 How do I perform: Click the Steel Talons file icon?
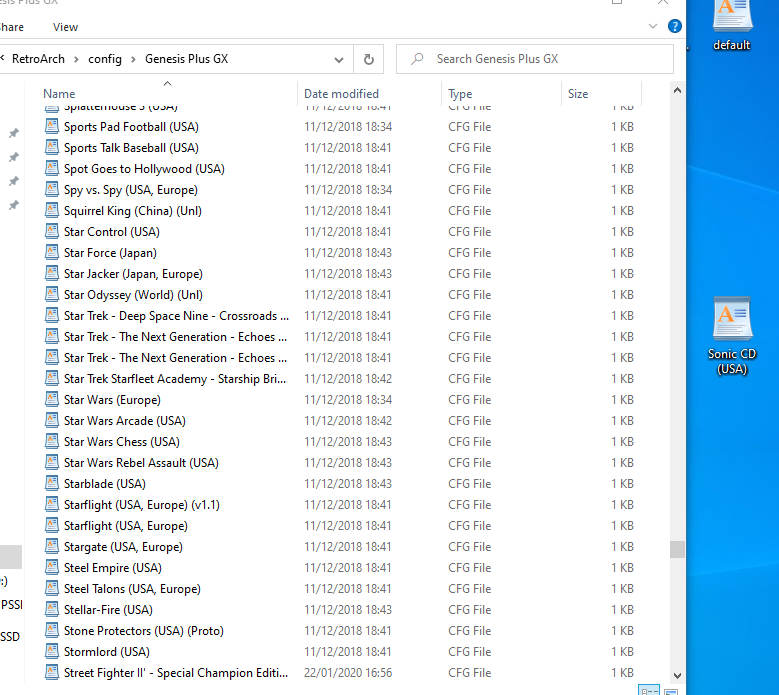52,588
